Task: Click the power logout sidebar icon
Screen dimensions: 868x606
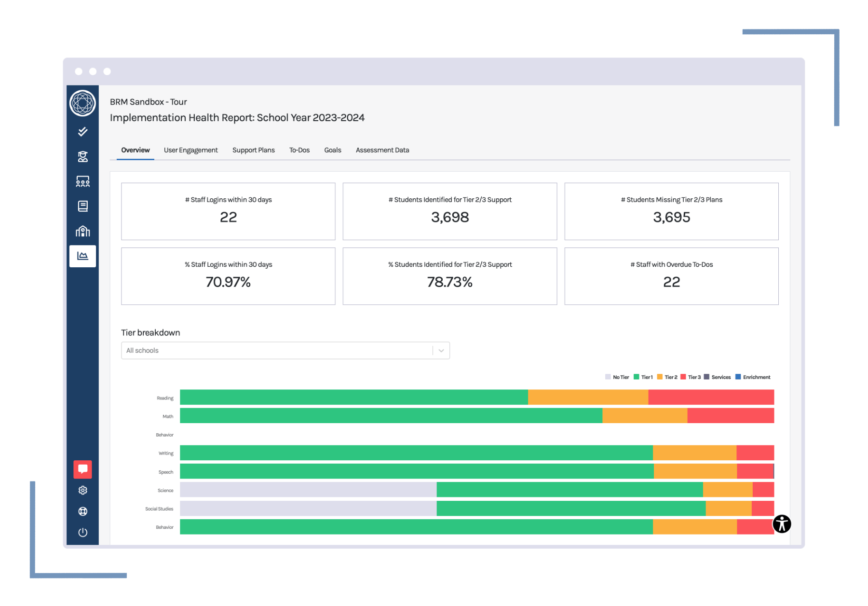Action: 82,532
